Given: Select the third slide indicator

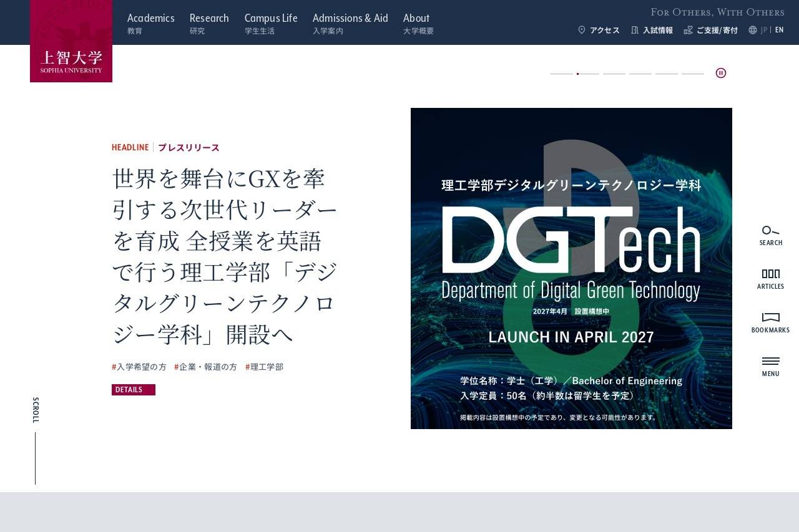Looking at the screenshot, I should pyautogui.click(x=614, y=74).
